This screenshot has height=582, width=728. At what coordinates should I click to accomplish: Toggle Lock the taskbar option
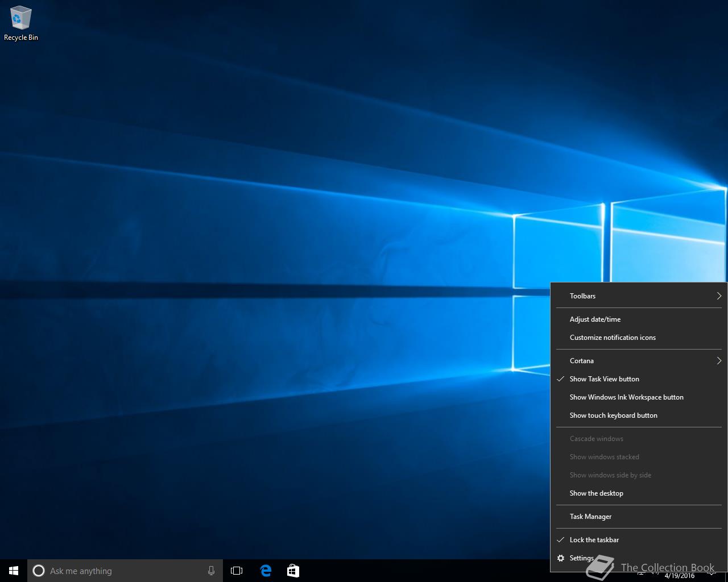639,539
